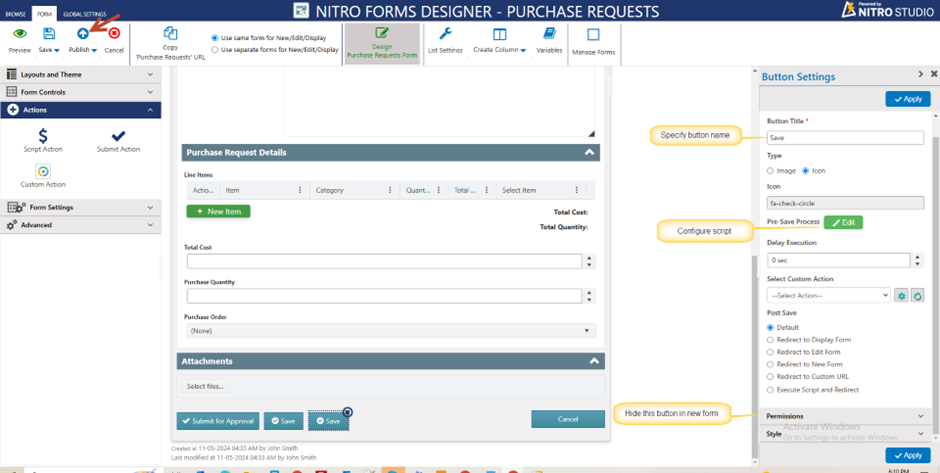Click the Pre-Save Process Edit button
Image resolution: width=940 pixels, height=473 pixels.
[843, 222]
